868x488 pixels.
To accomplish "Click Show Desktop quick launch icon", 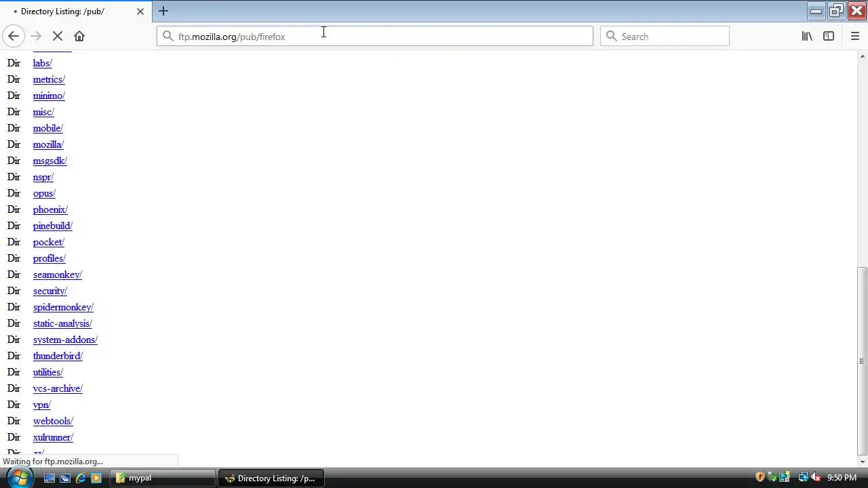I will coord(50,478).
